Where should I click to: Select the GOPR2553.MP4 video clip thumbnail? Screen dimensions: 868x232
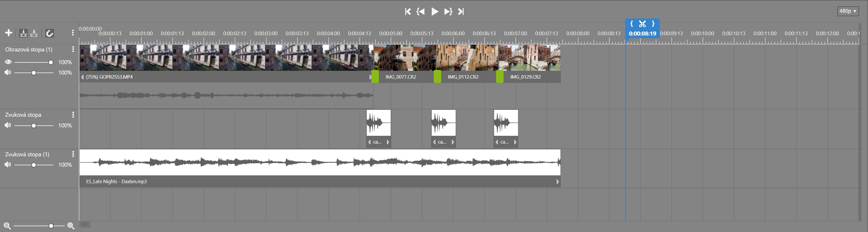226,58
